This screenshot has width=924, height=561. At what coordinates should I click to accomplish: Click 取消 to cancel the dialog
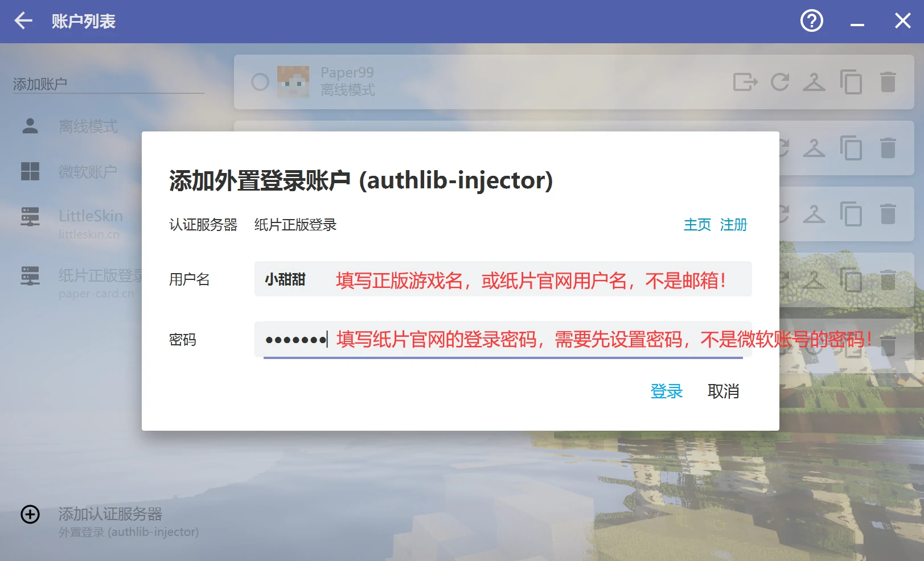point(723,391)
